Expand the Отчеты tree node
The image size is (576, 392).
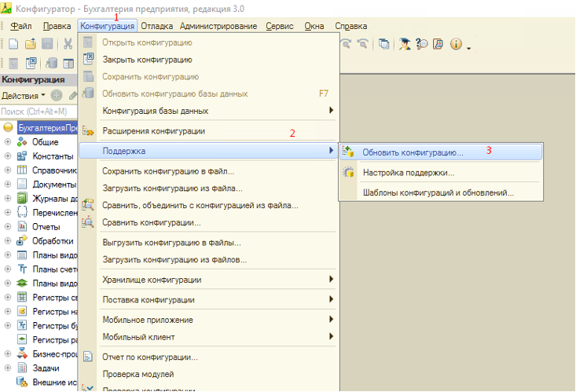click(7, 227)
